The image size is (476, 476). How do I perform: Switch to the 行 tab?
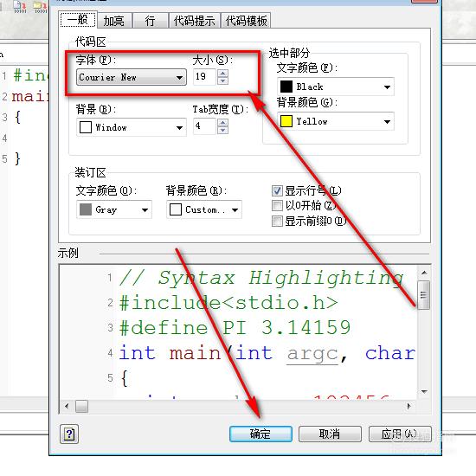coord(151,21)
